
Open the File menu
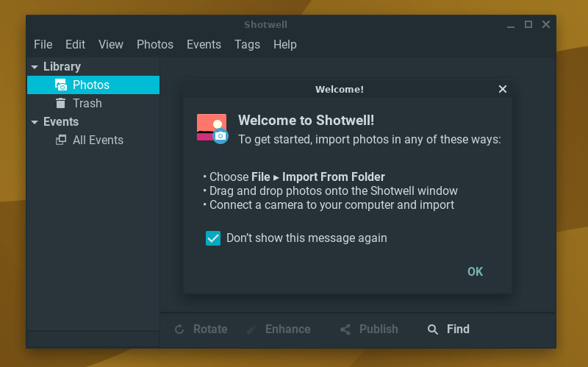click(43, 44)
